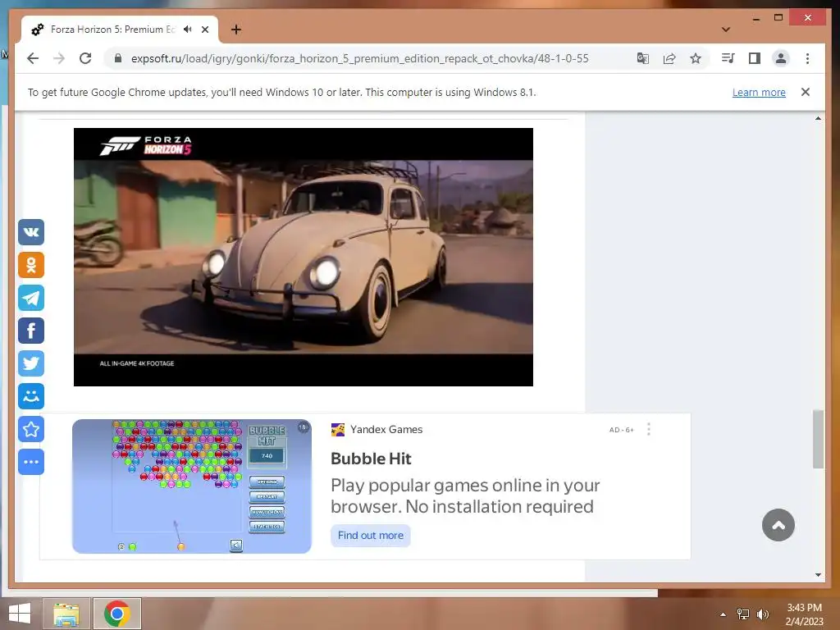
Task: Click the vertical scrollbar thumb
Action: [x=818, y=440]
